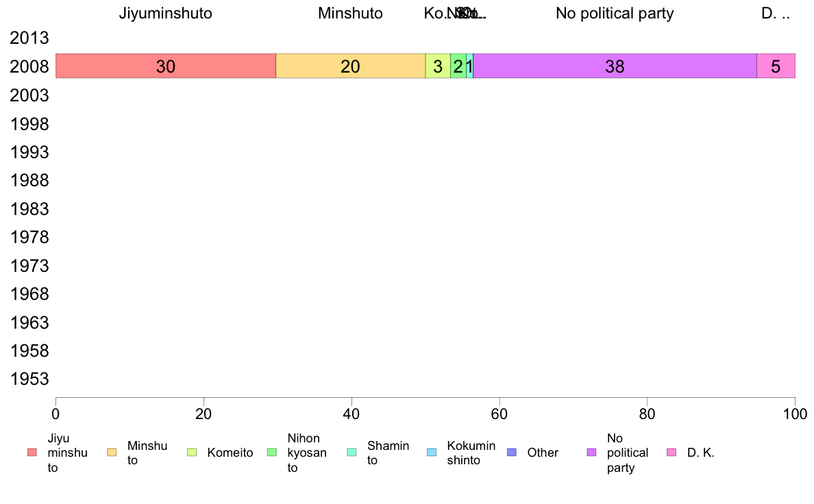Select the orange bar segment labeled 20

[x=350, y=66]
